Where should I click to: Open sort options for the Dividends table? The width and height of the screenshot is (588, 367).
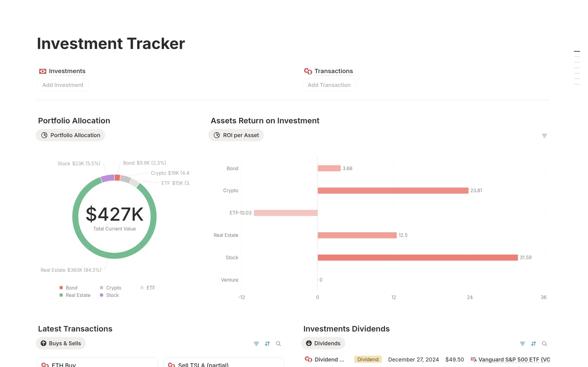(x=533, y=343)
